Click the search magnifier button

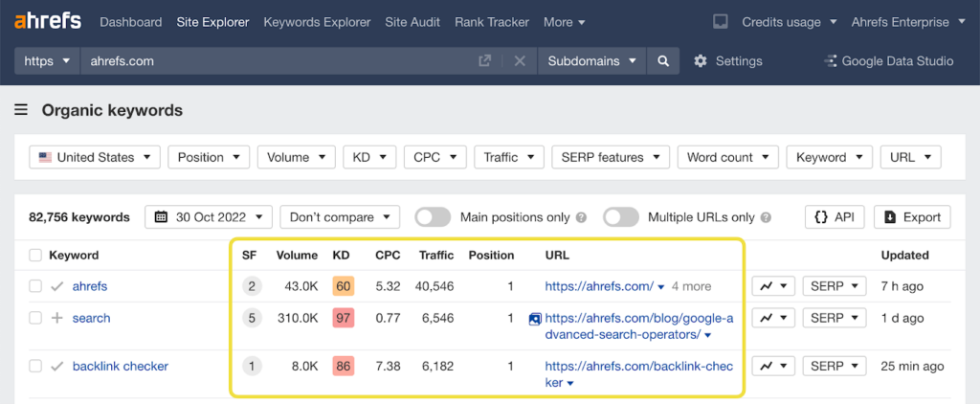point(662,61)
